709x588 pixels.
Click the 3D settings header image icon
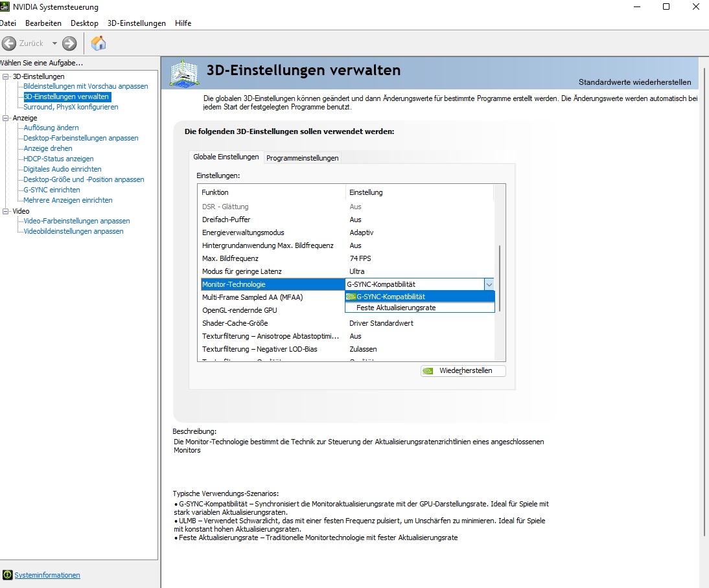184,73
